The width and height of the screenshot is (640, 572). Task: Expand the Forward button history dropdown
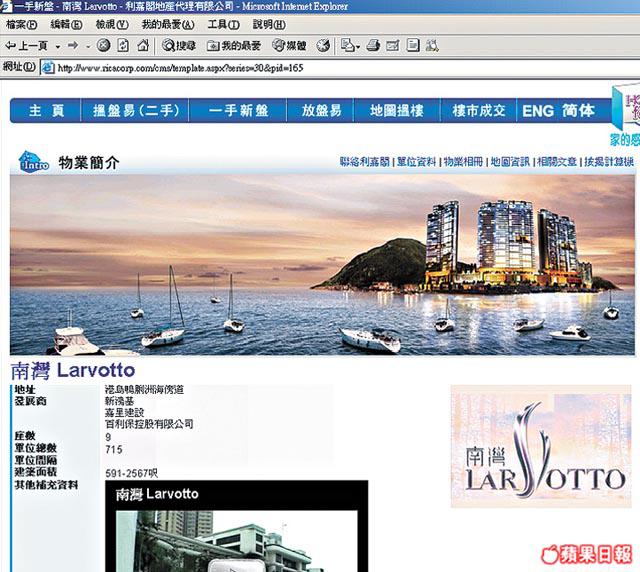click(x=87, y=46)
